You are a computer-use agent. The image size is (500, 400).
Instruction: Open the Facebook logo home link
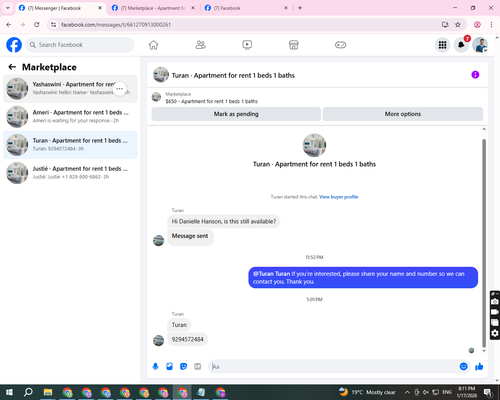click(x=14, y=45)
